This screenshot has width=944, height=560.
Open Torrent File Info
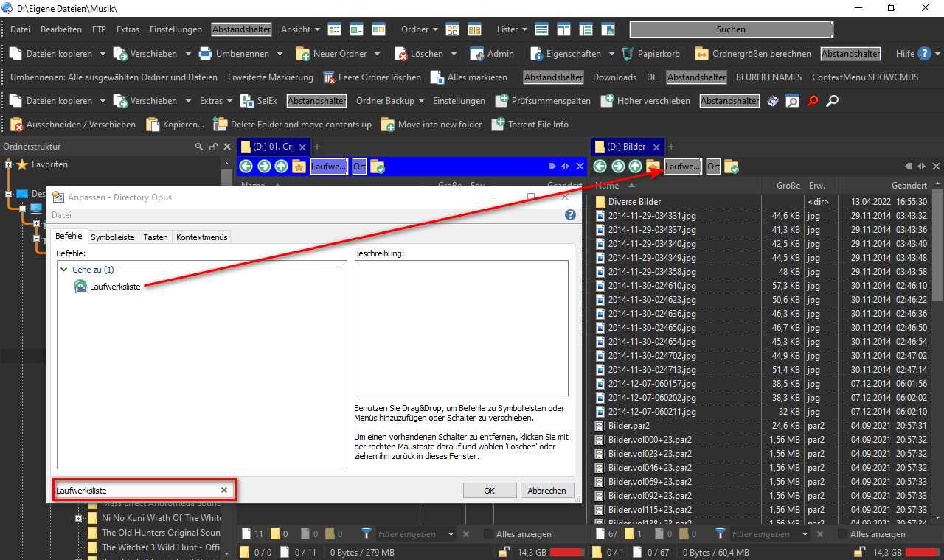point(530,125)
